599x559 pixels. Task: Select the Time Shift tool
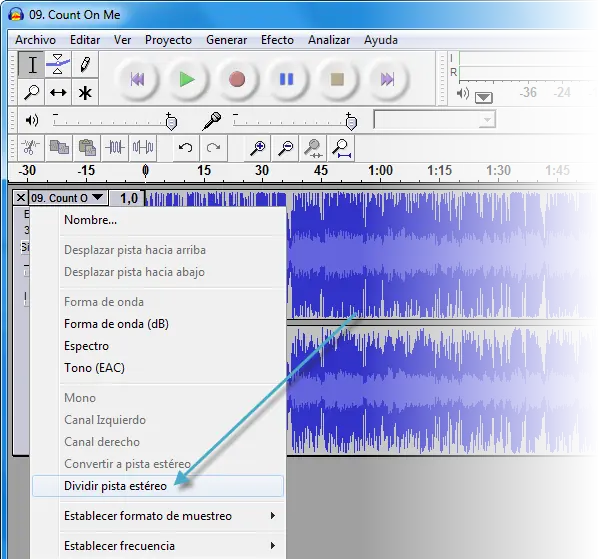(x=58, y=92)
